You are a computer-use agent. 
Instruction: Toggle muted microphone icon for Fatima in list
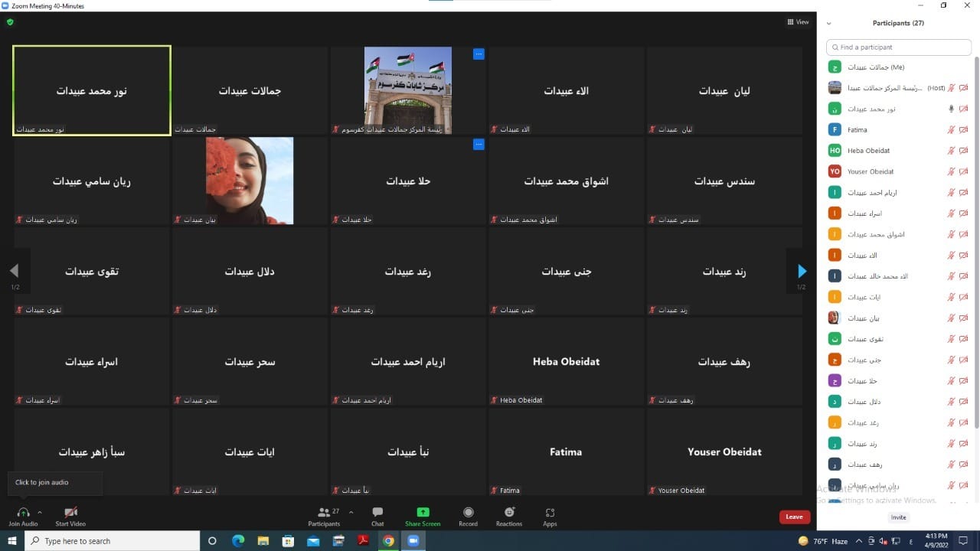[951, 130]
